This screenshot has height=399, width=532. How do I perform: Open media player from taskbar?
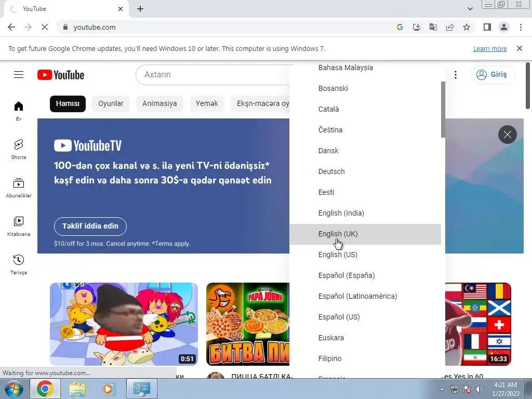click(109, 389)
